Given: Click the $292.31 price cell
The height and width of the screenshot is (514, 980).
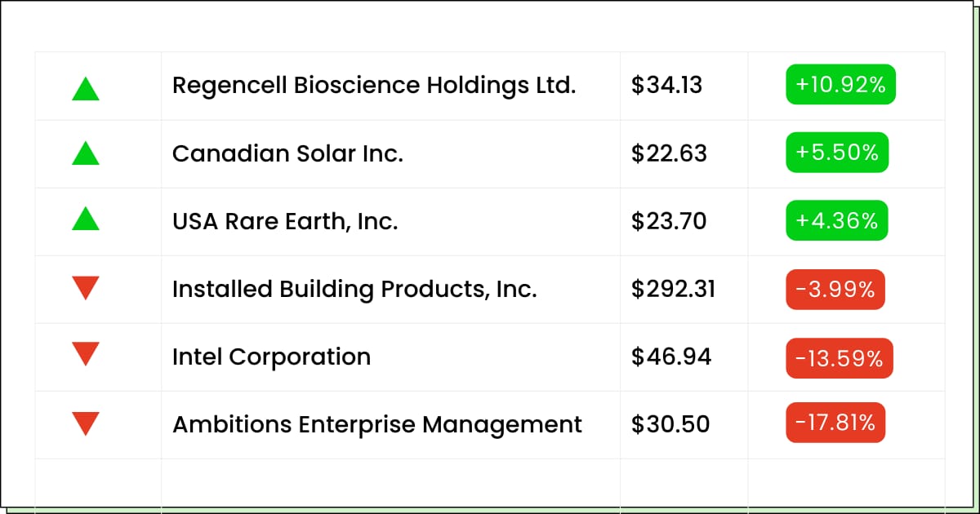Looking at the screenshot, I should pos(673,289).
